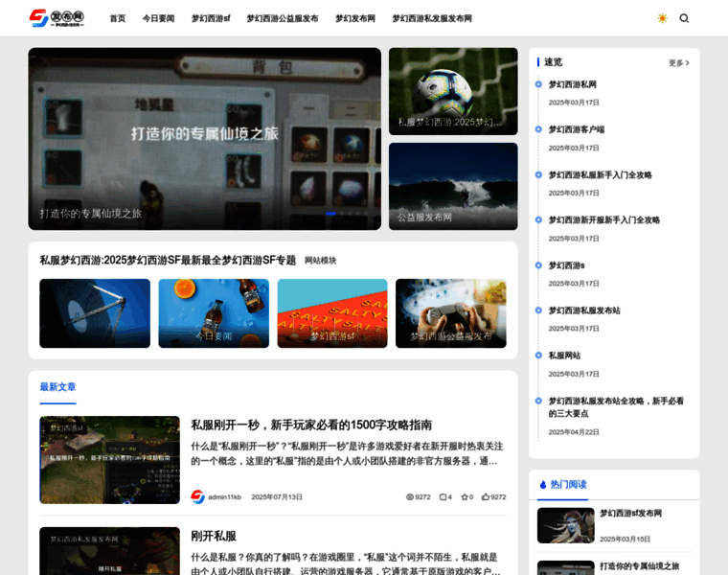Open the 刚开私服 article title
Viewport: 728px width, 575px height.
point(214,536)
